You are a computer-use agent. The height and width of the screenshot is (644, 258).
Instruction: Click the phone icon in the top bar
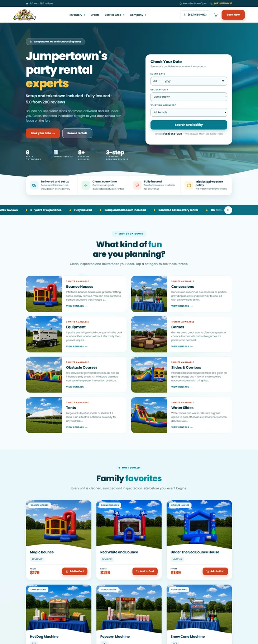tap(211, 4)
